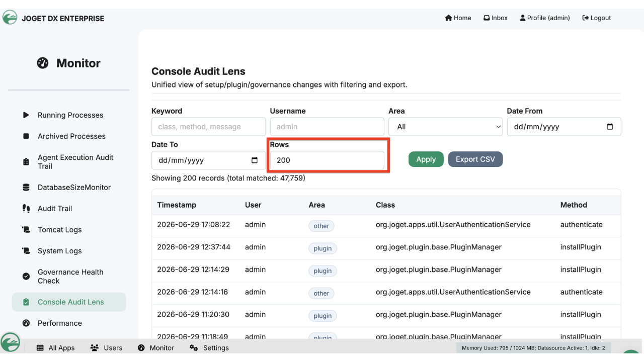Click the Audit Trail footprints icon
The image size is (644, 362).
coord(26,209)
